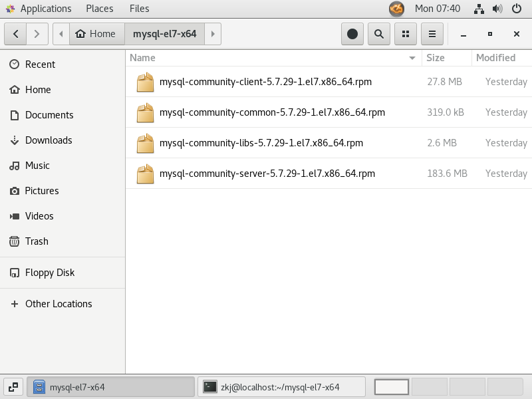The width and height of the screenshot is (532, 399).
Task: Maximize the Files window
Action: coord(490,34)
